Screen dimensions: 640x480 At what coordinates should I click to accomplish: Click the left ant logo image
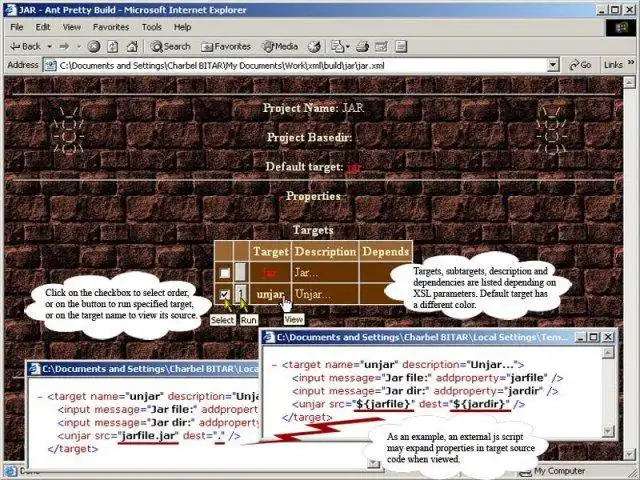pyautogui.click(x=68, y=130)
